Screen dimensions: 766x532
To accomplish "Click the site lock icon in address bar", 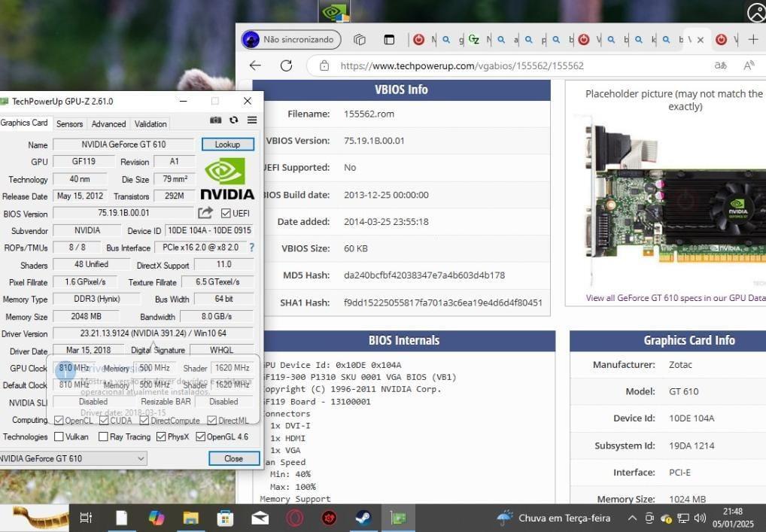I will coord(324,65).
